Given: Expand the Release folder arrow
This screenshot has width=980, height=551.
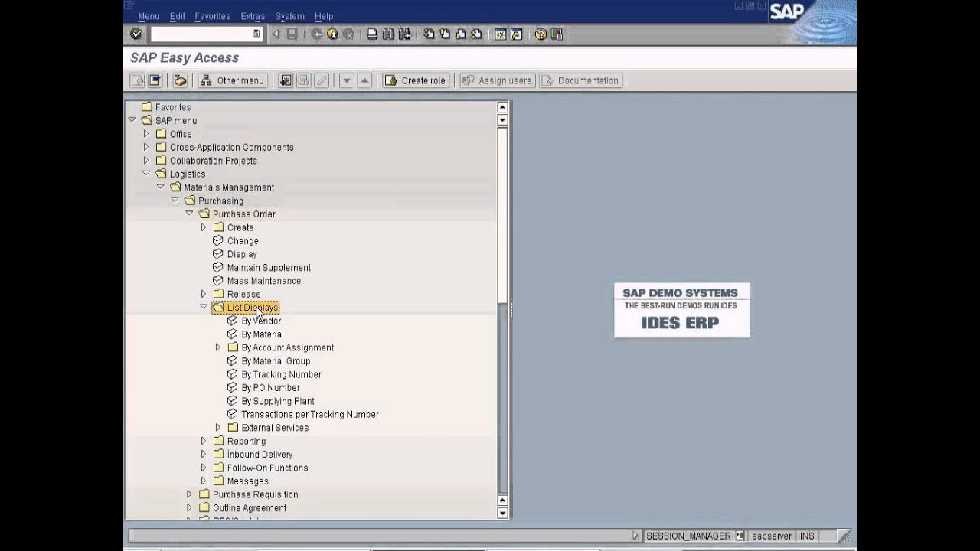Looking at the screenshot, I should click(x=204, y=294).
